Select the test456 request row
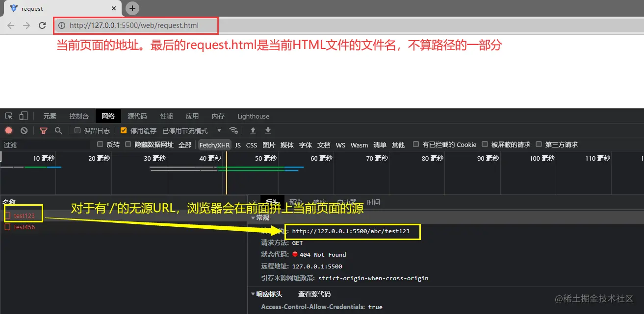The image size is (644, 314). click(x=123, y=227)
